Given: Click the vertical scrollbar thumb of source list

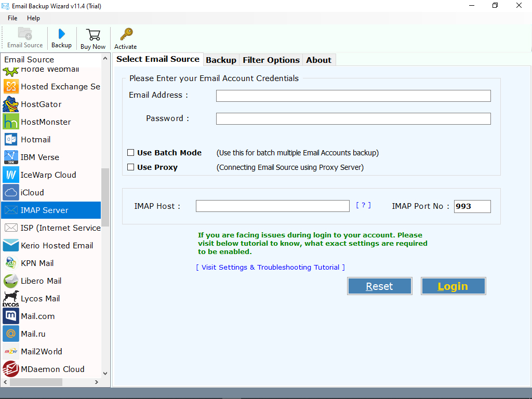Looking at the screenshot, I should [105, 197].
